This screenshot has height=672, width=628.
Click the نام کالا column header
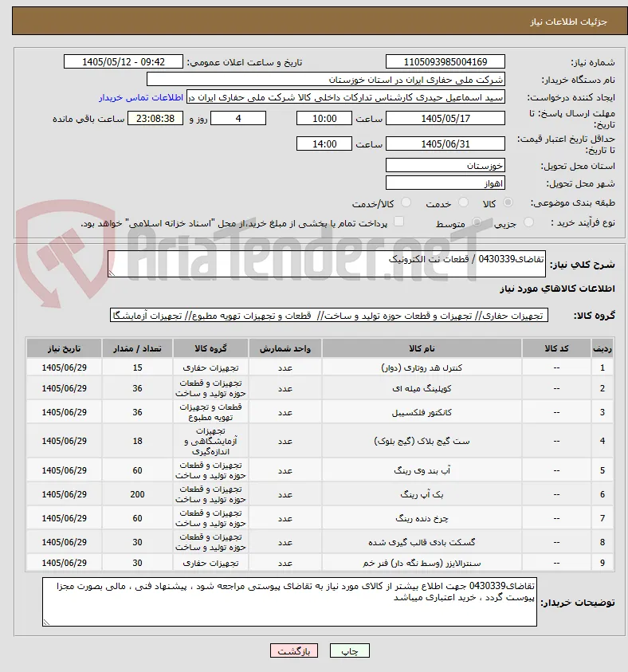[422, 348]
